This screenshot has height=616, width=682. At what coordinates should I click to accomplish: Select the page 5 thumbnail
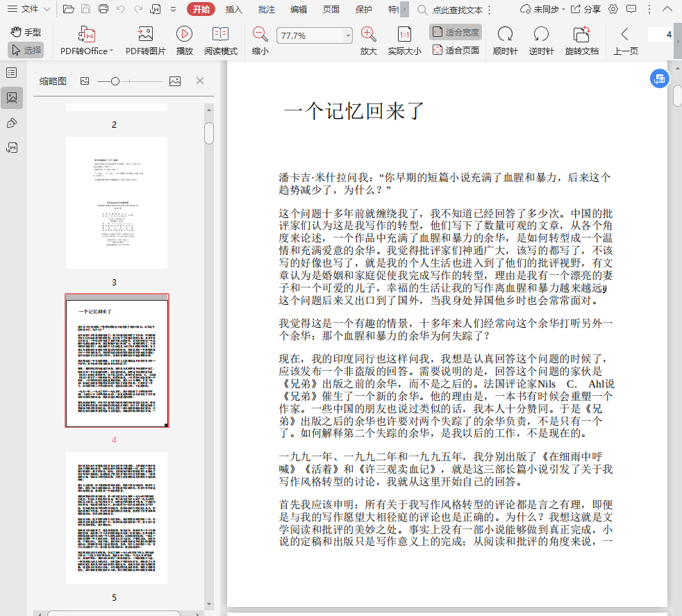point(117,517)
